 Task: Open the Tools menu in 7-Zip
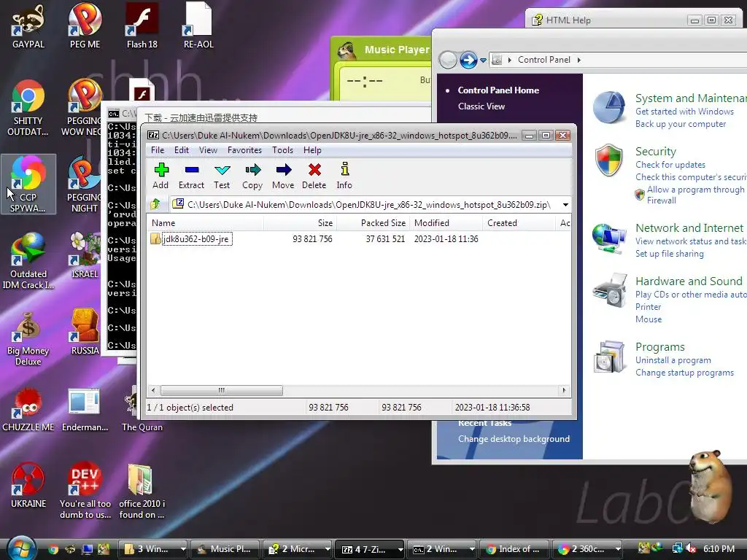pos(282,150)
